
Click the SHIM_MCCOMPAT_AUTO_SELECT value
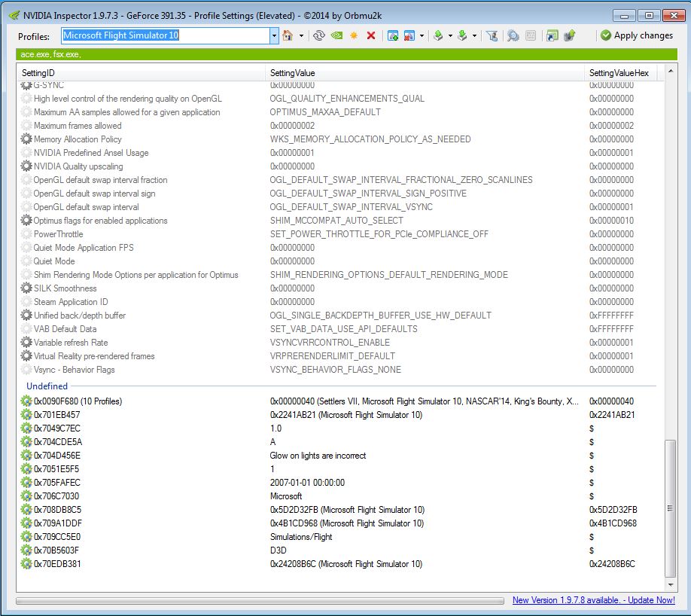pyautogui.click(x=336, y=221)
